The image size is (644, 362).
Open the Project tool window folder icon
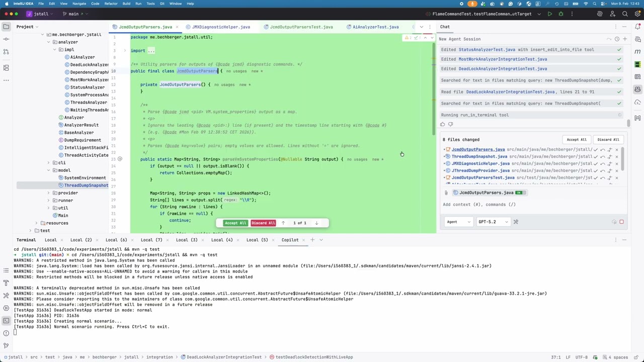tap(6, 27)
